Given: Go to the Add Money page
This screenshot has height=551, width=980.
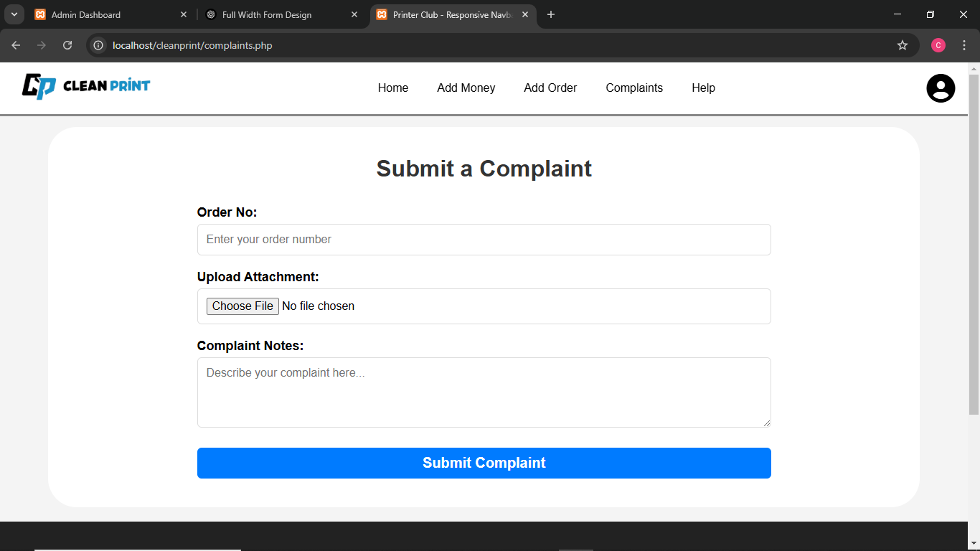Looking at the screenshot, I should click(466, 88).
